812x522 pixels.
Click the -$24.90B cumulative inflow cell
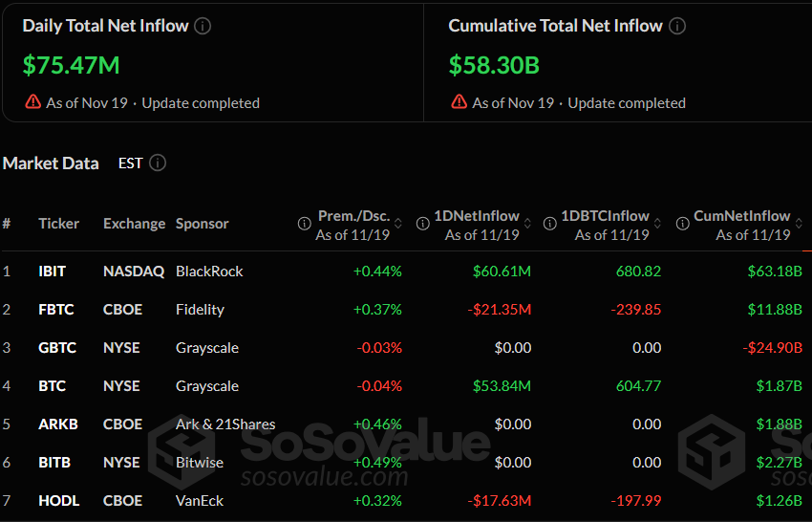[772, 347]
